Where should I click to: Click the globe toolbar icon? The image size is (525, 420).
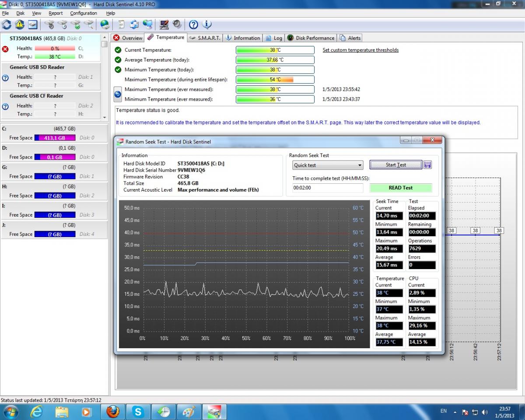(105, 24)
